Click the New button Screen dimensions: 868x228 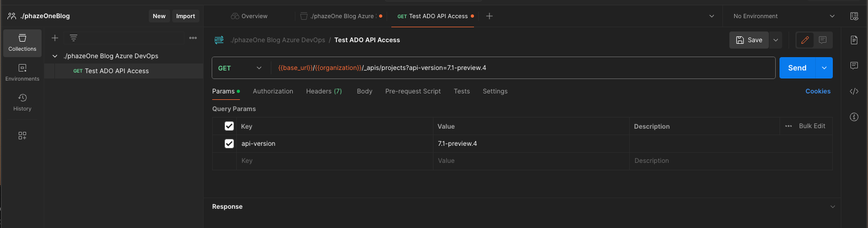(159, 16)
